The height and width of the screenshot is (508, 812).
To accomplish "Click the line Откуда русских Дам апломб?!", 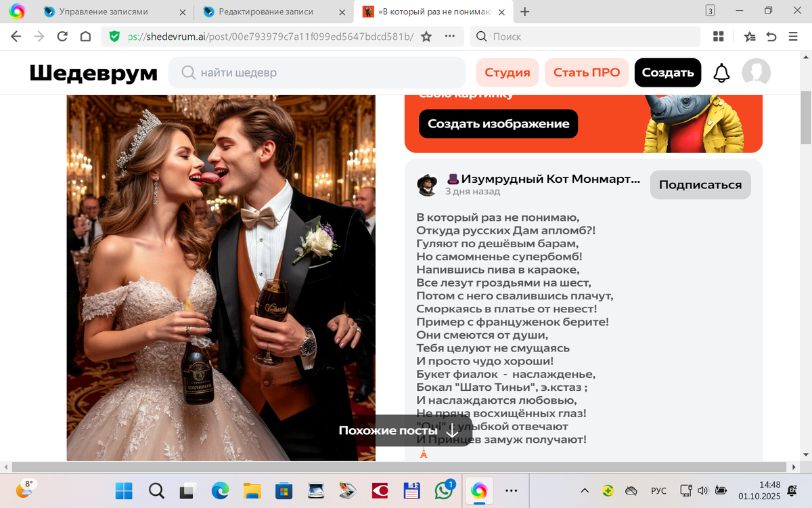I will (506, 231).
